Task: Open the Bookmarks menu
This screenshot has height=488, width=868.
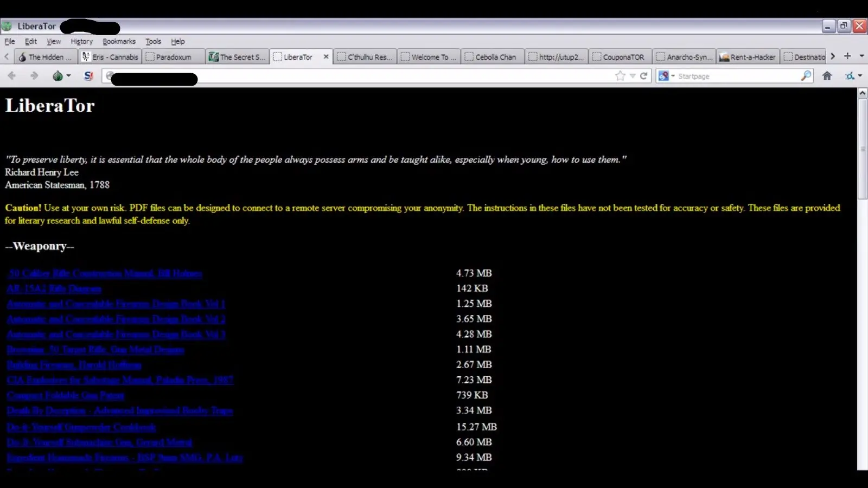Action: (119, 41)
